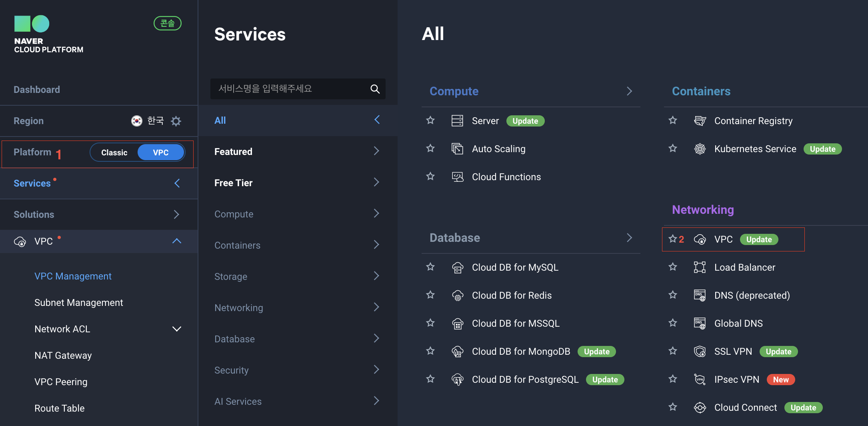Star the VPC networking service
The width and height of the screenshot is (868, 426).
coord(673,239)
